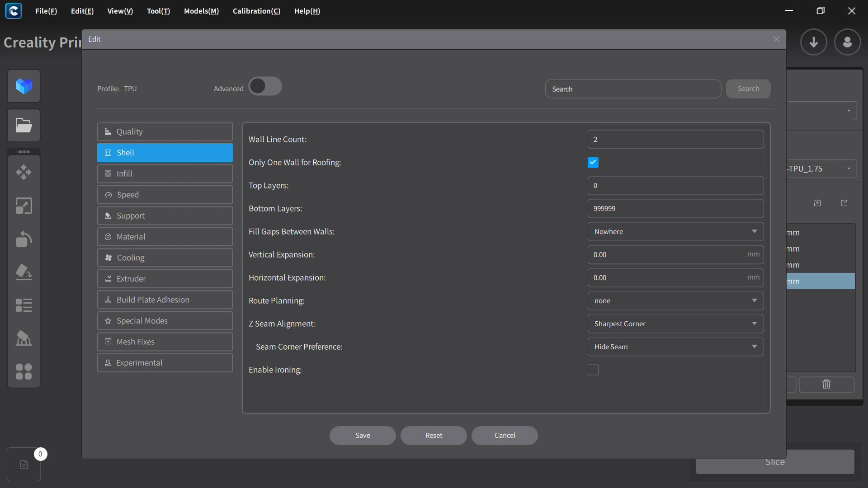Click the Search button
Screen dimensions: 868x488
pyautogui.click(x=748, y=89)
